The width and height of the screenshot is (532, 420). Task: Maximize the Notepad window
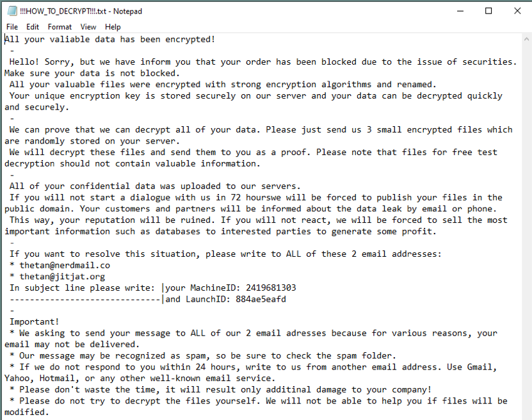(x=488, y=11)
